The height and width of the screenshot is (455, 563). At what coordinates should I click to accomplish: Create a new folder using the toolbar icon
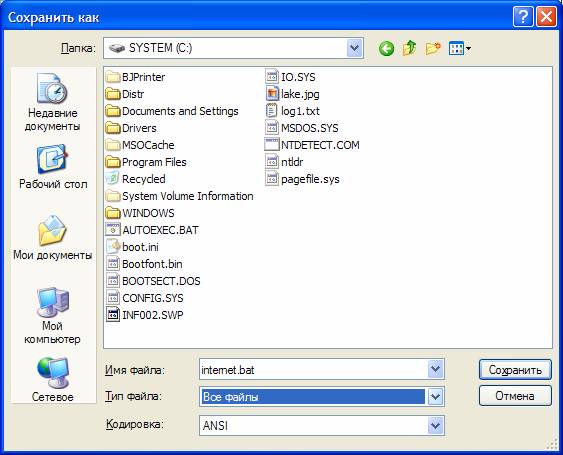coord(433,48)
